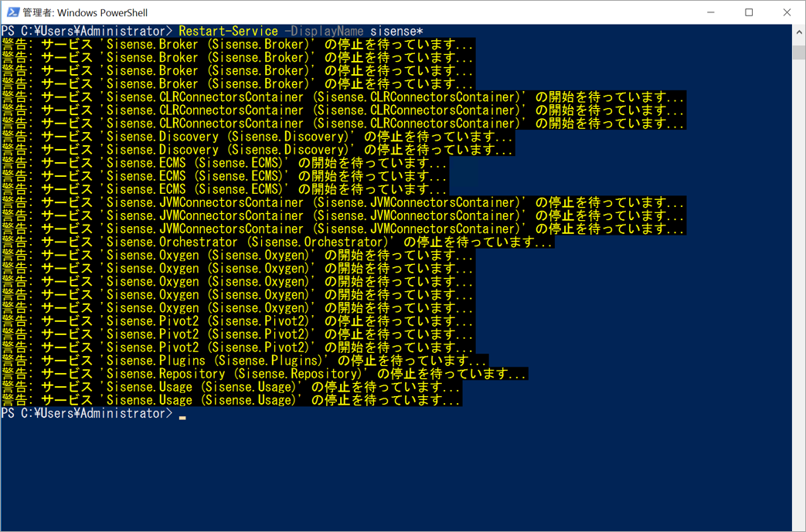Click the scrollbar up arrow
This screenshot has width=806, height=532.
799,32
